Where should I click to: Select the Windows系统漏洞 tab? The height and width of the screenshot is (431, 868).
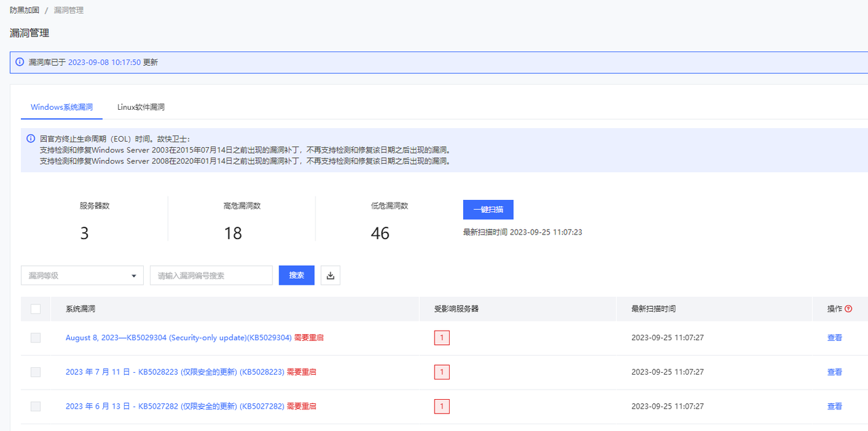tap(62, 107)
